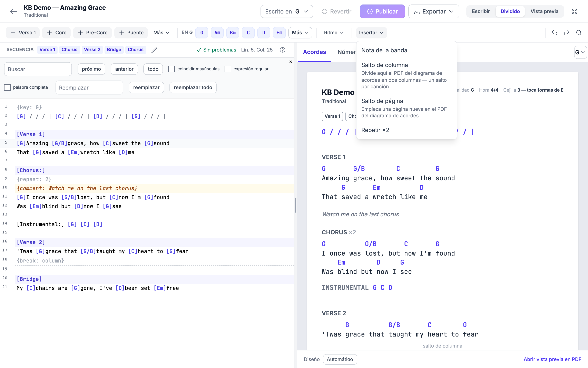Open search with the magnifier icon

pos(579,33)
